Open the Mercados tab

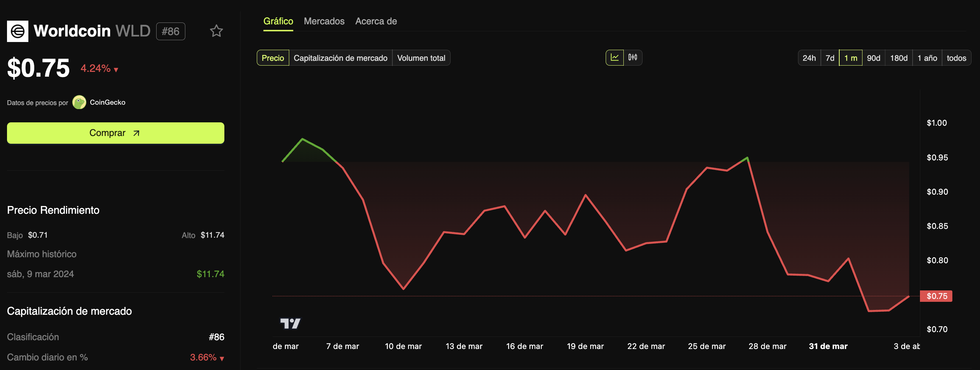point(324,21)
